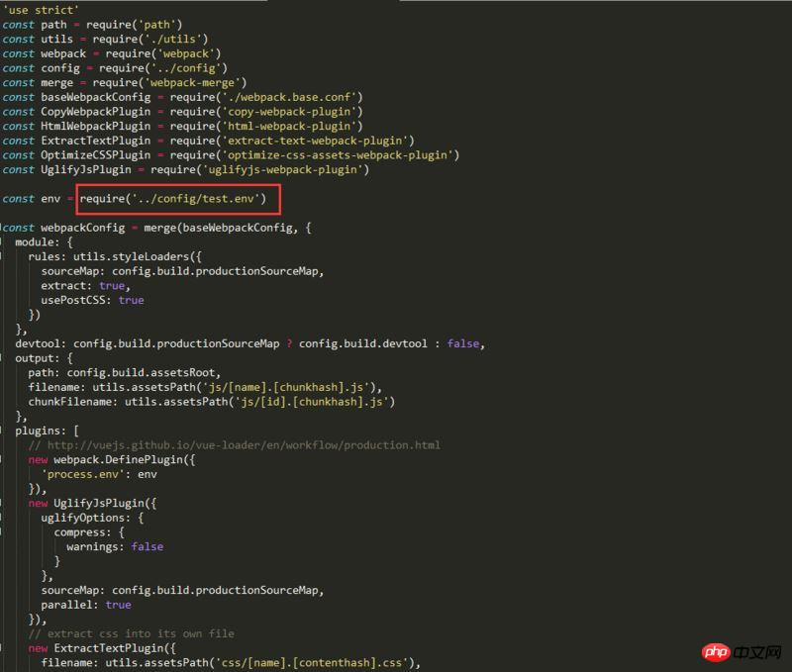Click the 'use strict' line

(41, 10)
